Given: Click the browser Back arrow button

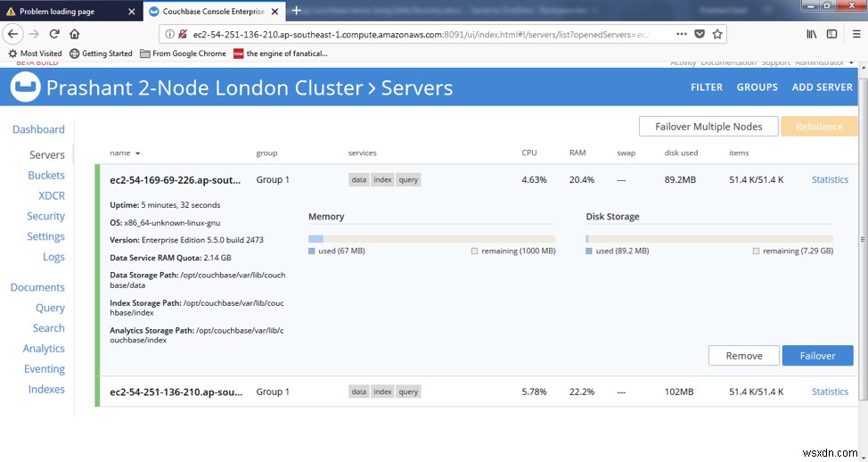Looking at the screenshot, I should coord(12,34).
